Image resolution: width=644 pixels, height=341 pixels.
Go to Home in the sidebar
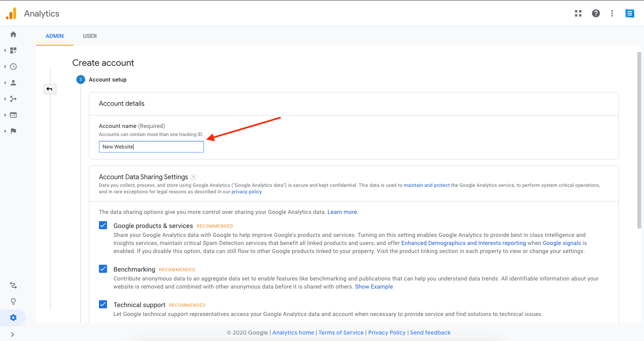coord(13,34)
